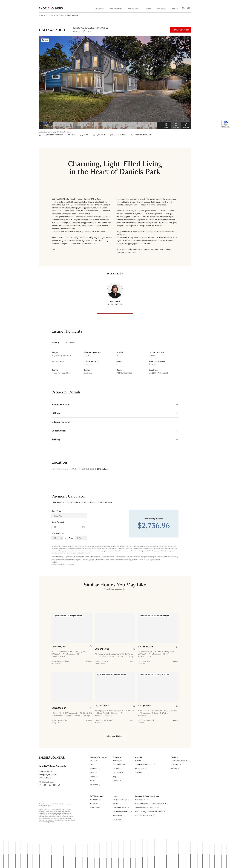Click the Down Payment input field

(69, 527)
